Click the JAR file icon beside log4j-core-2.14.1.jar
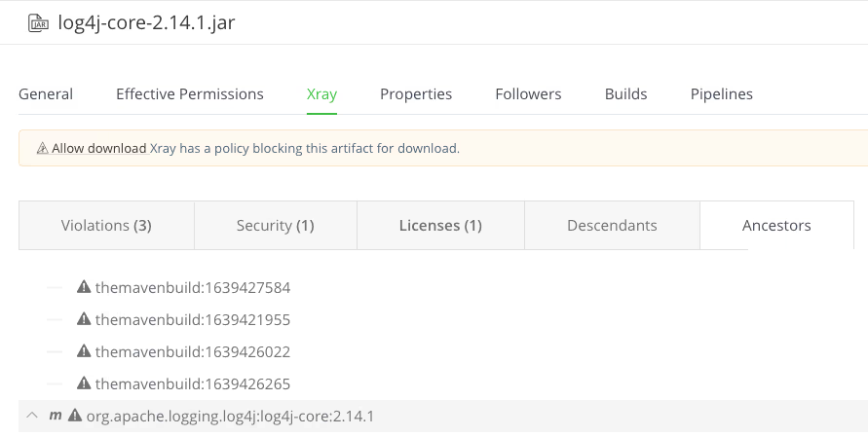The height and width of the screenshot is (437, 868). click(x=38, y=22)
